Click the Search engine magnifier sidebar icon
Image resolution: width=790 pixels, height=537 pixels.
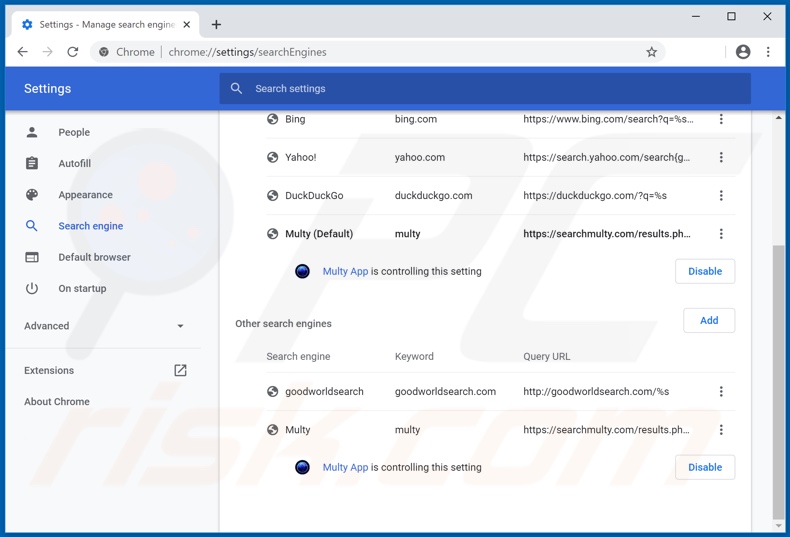click(32, 226)
